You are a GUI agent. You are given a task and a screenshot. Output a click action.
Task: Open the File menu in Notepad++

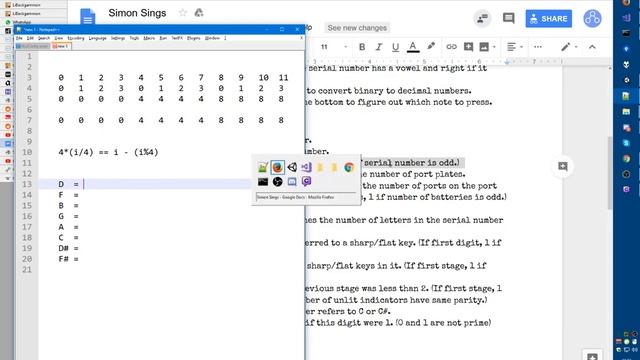click(x=19, y=38)
